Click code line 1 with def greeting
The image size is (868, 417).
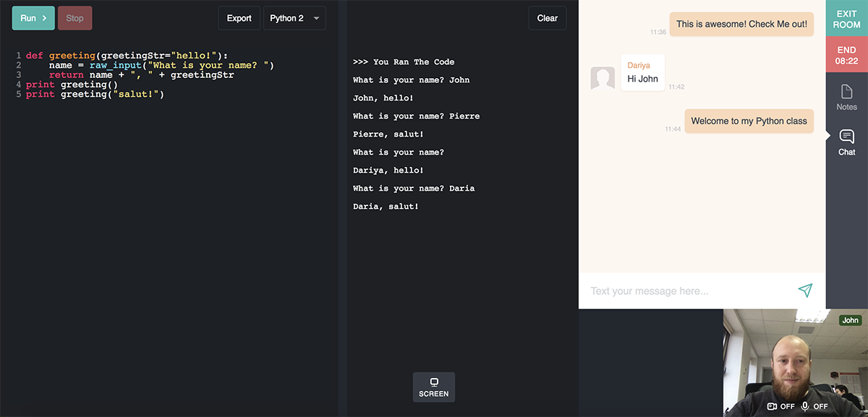127,56
